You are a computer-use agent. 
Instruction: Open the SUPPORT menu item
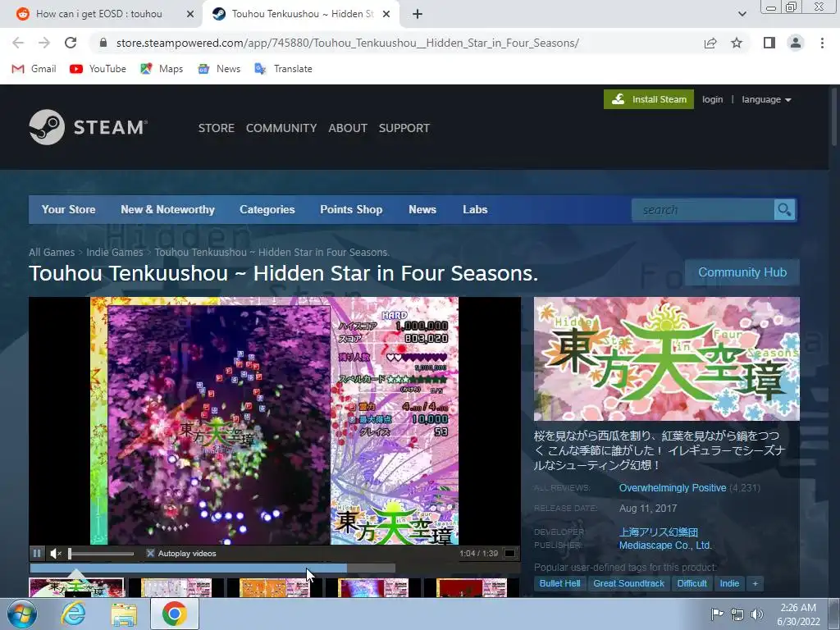pos(404,128)
